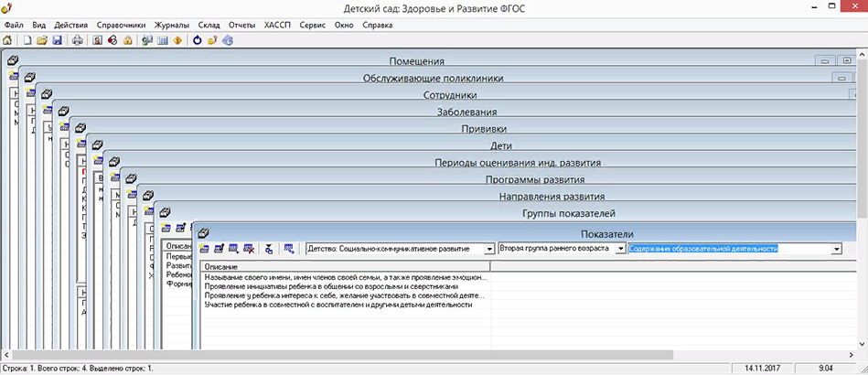Open the Справочники menu
This screenshot has width=868, height=375.
pyautogui.click(x=121, y=25)
